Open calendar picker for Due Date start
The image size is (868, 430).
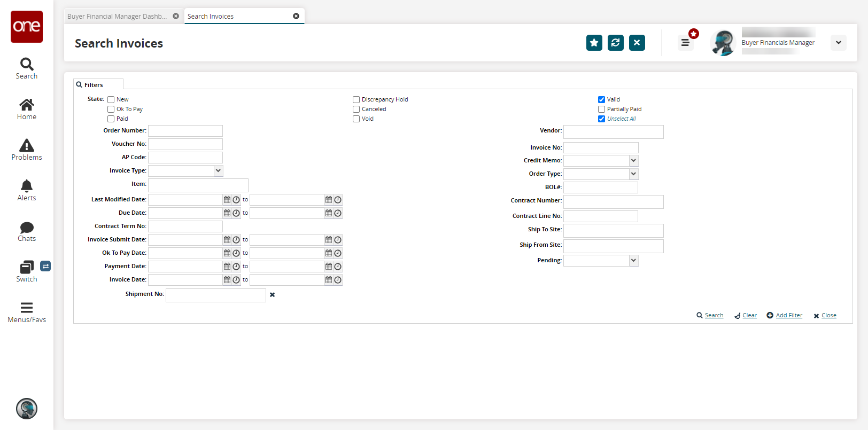coord(227,213)
